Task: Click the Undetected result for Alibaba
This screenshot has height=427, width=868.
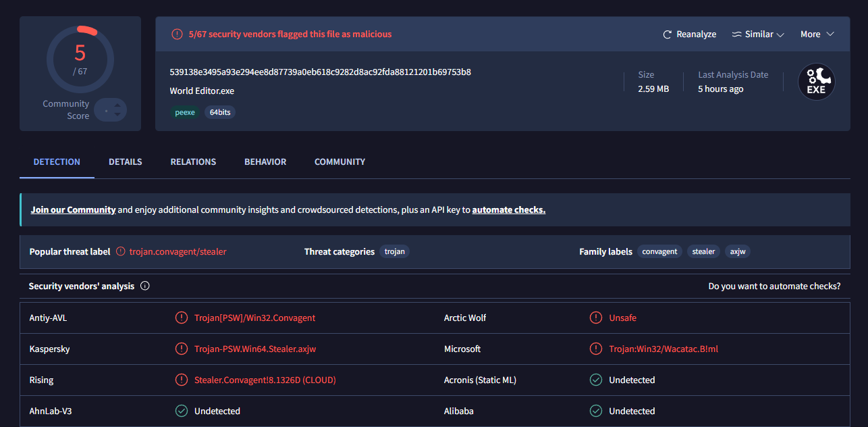Action: tap(632, 411)
